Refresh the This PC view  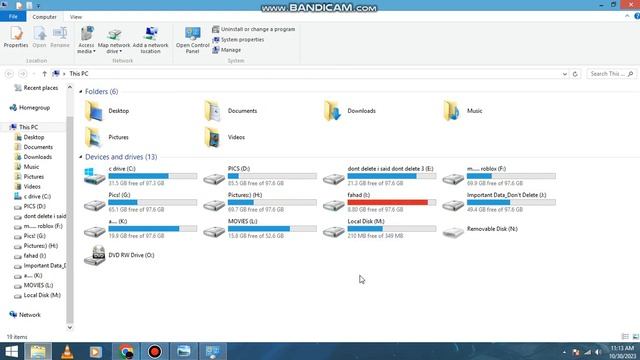click(x=575, y=74)
